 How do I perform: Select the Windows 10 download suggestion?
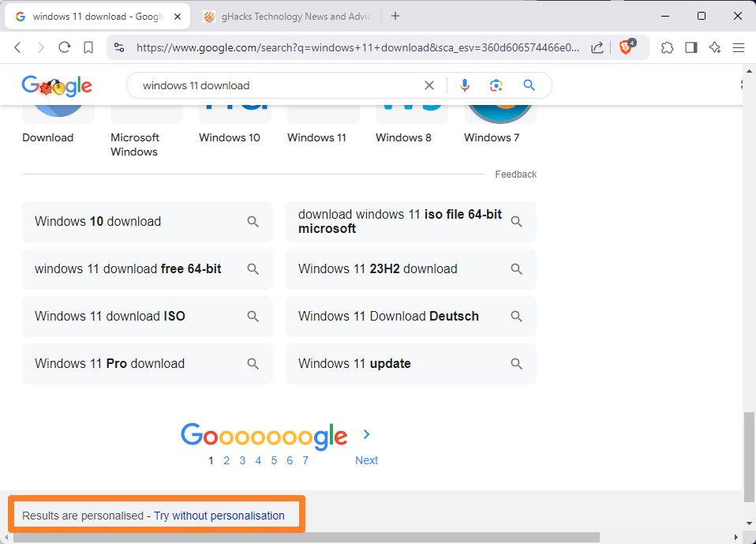click(148, 221)
